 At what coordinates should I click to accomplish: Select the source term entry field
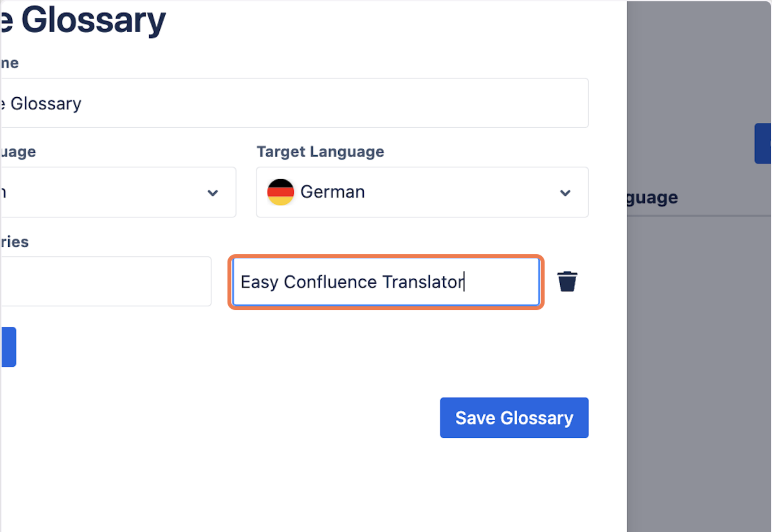pos(106,281)
